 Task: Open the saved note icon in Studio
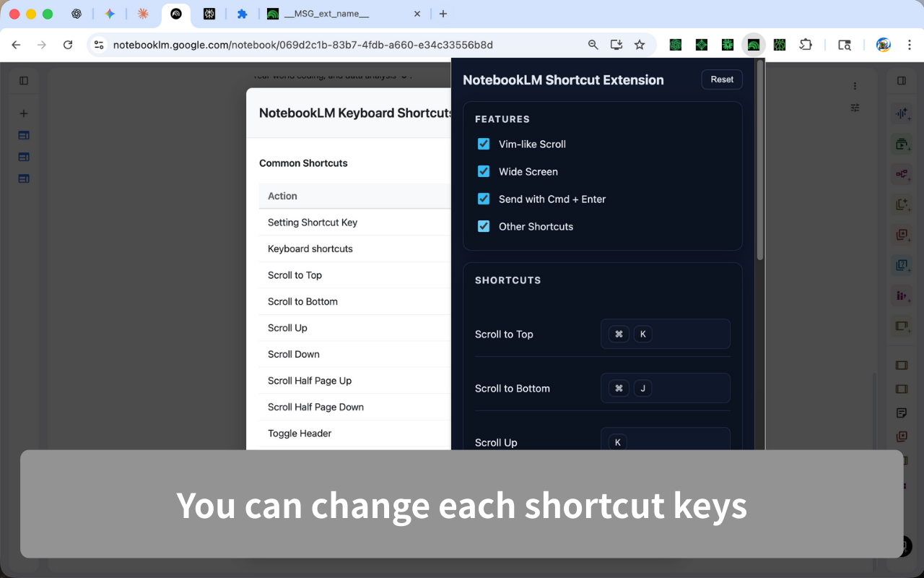coord(902,413)
